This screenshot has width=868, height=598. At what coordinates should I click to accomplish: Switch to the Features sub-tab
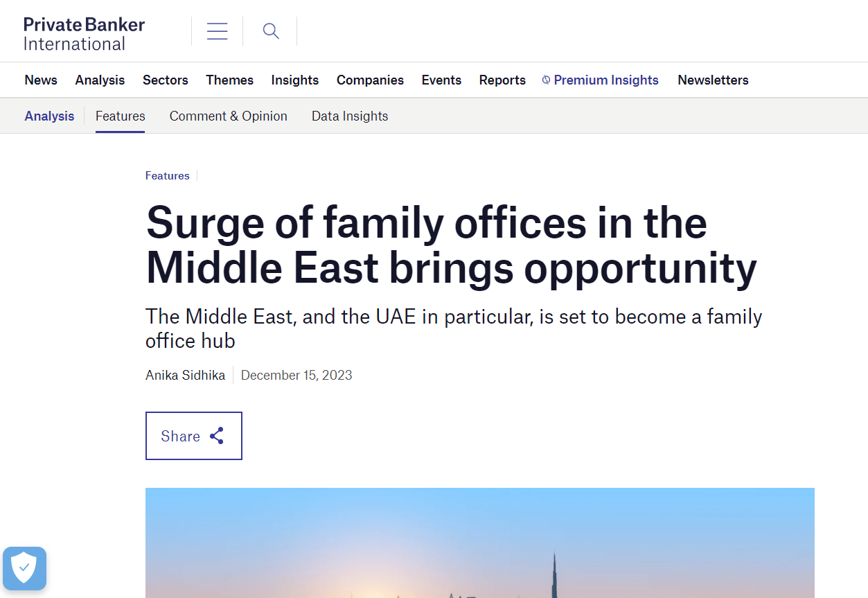120,116
